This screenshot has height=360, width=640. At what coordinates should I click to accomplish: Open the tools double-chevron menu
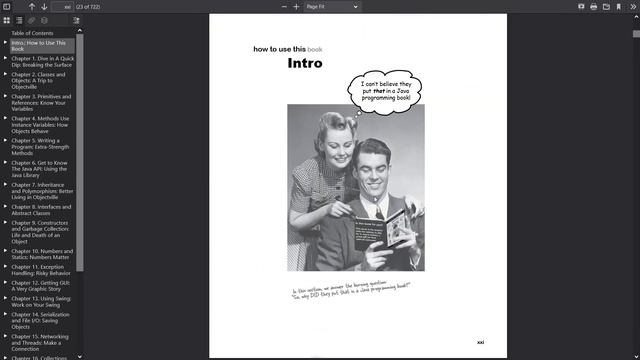pos(633,7)
